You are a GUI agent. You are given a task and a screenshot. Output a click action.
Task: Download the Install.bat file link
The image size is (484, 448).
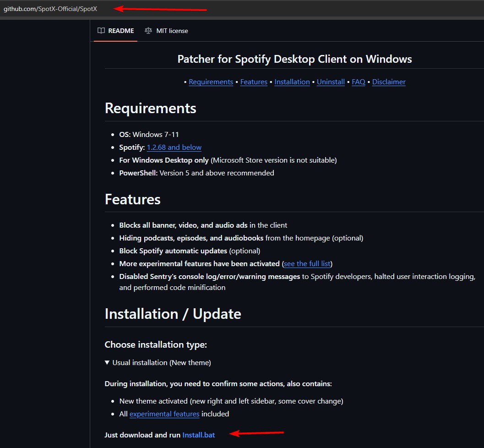pyautogui.click(x=198, y=435)
